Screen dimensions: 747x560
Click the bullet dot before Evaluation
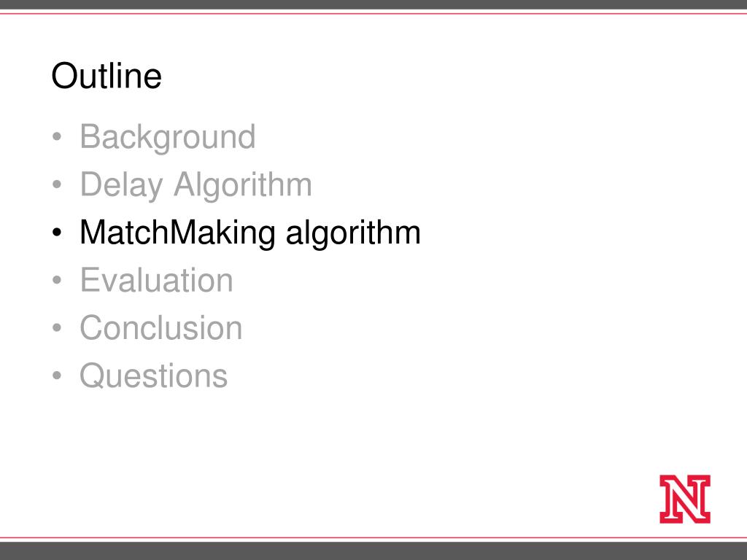tap(57, 280)
